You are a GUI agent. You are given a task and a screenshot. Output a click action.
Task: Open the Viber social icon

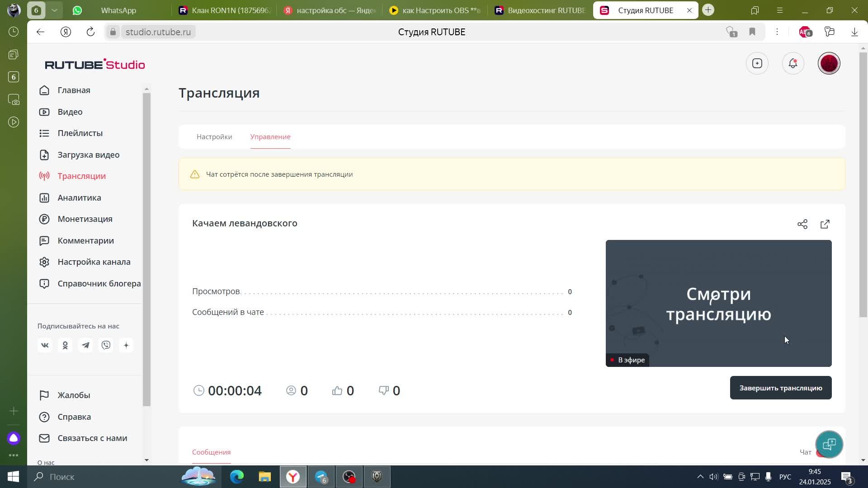pos(106,346)
